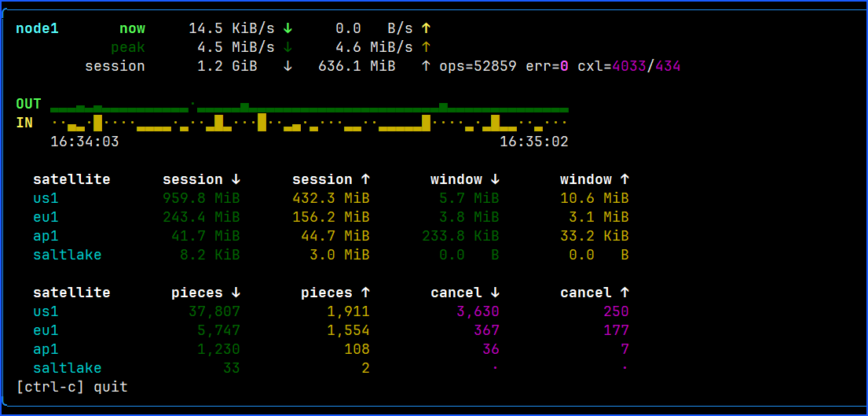
Task: Click the 'pieces ↑' column header
Action: point(335,293)
